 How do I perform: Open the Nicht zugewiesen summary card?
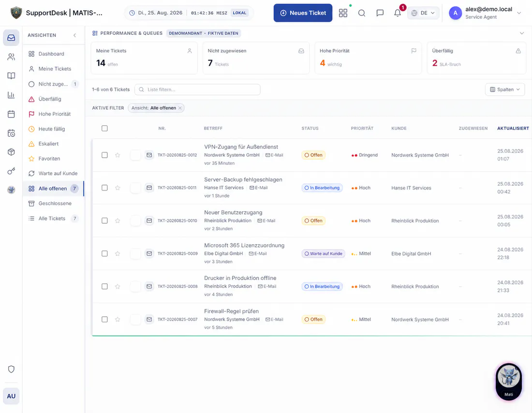(256, 58)
